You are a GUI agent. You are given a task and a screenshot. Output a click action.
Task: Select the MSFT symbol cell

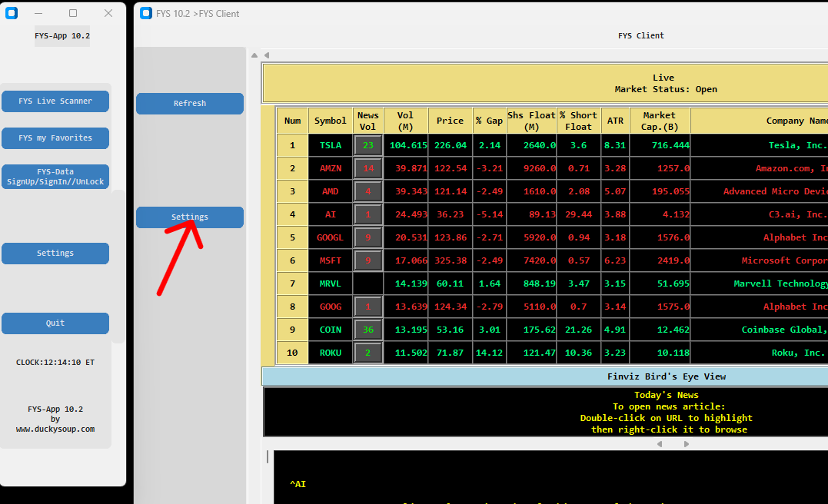tap(331, 260)
